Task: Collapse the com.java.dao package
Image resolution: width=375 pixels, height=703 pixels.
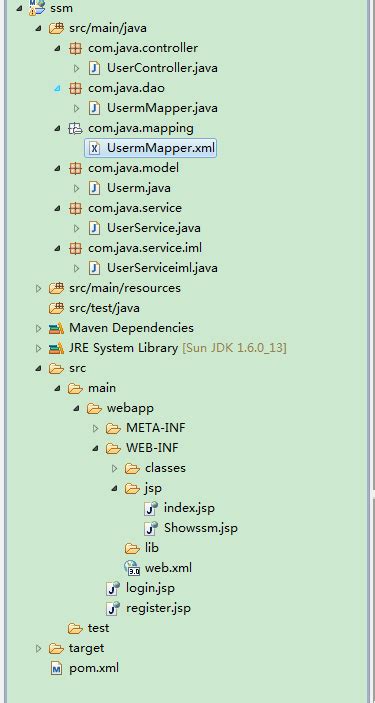Action: pyautogui.click(x=57, y=88)
